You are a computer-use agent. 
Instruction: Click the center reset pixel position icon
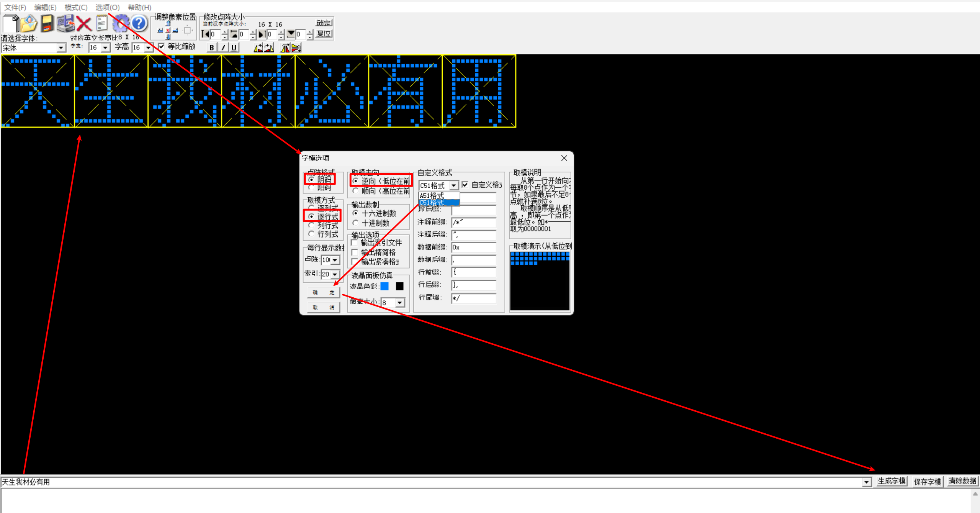click(168, 30)
